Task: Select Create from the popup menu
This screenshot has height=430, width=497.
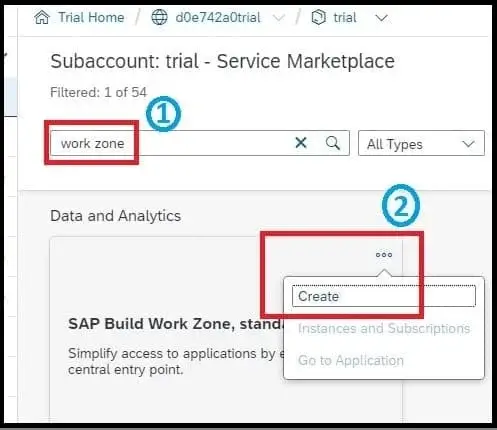Action: (x=384, y=296)
